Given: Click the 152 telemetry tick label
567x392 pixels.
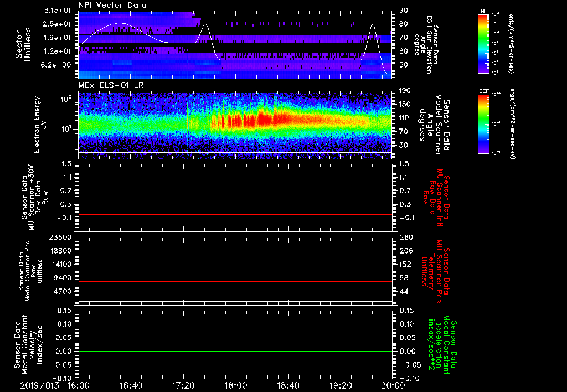Looking at the screenshot, I should coord(405,264).
